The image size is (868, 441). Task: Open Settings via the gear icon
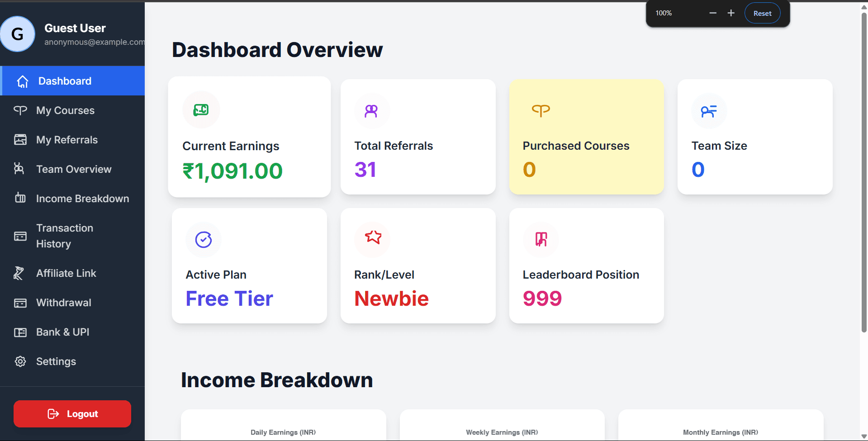click(20, 361)
